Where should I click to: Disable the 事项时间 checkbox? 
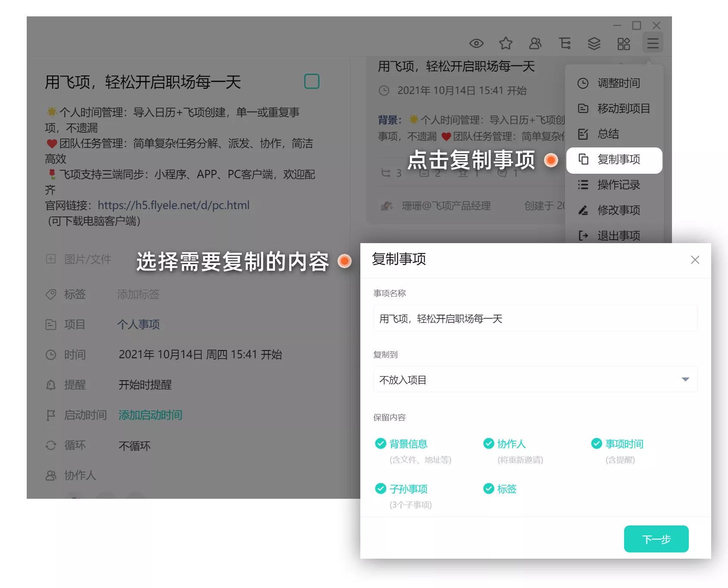(596, 444)
